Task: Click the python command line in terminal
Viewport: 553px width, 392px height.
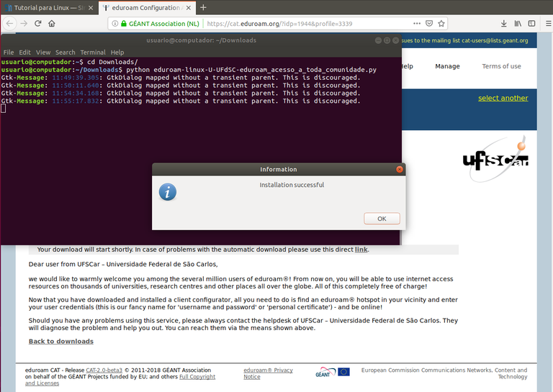Action: pyautogui.click(x=189, y=70)
